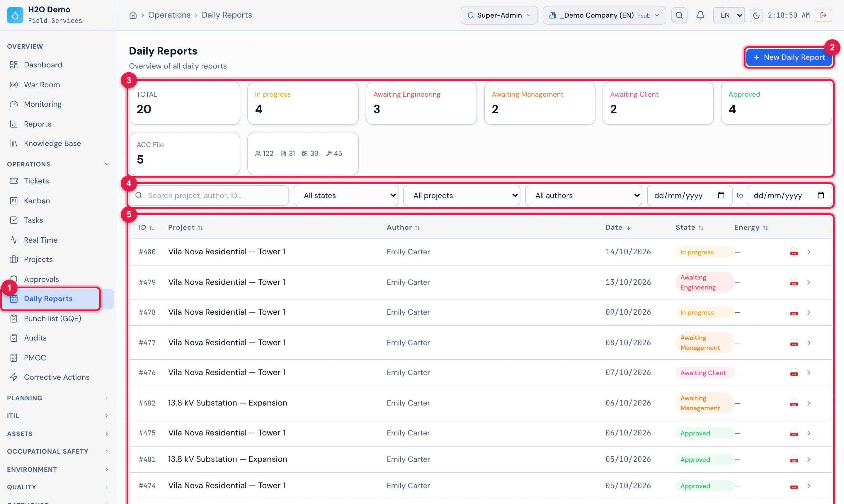Open calendar picker on start date field
844x504 pixels.
(x=721, y=195)
